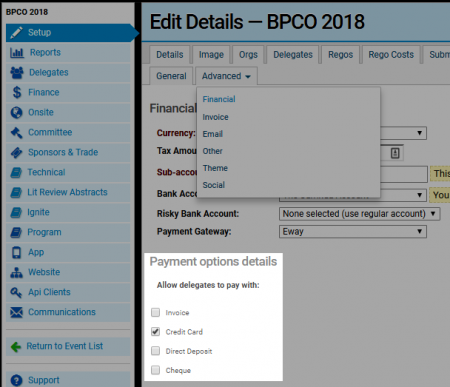Open Website in the sidebar

pyautogui.click(x=68, y=272)
